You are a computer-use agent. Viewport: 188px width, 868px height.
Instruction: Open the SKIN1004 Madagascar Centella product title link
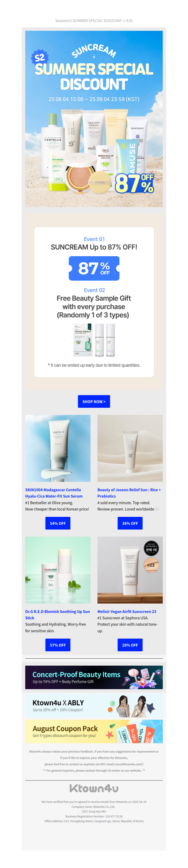pos(54,493)
